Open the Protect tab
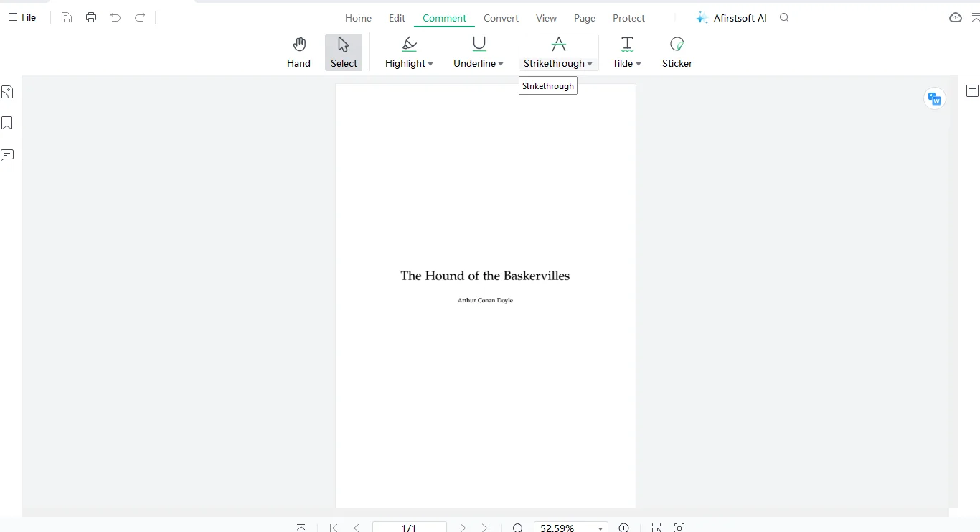980x532 pixels. pyautogui.click(x=628, y=18)
